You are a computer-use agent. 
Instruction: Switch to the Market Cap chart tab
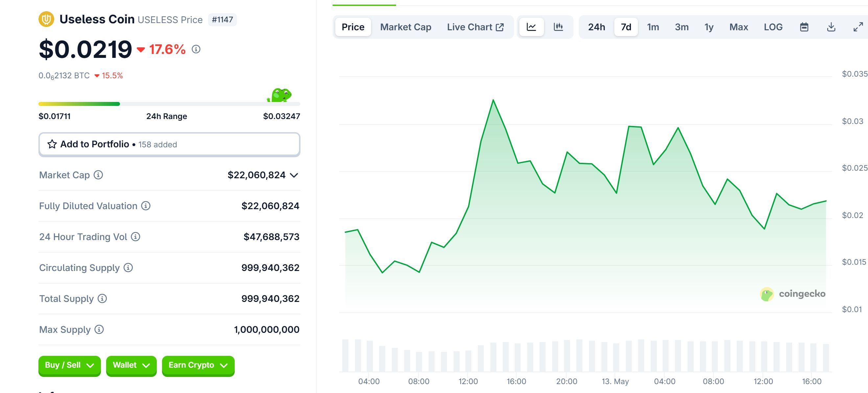[x=405, y=27]
